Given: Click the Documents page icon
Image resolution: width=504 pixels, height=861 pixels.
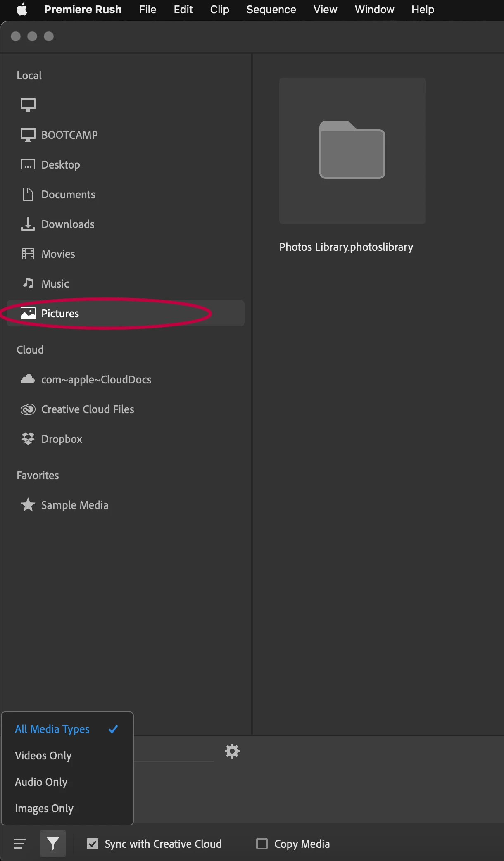Looking at the screenshot, I should (x=28, y=194).
